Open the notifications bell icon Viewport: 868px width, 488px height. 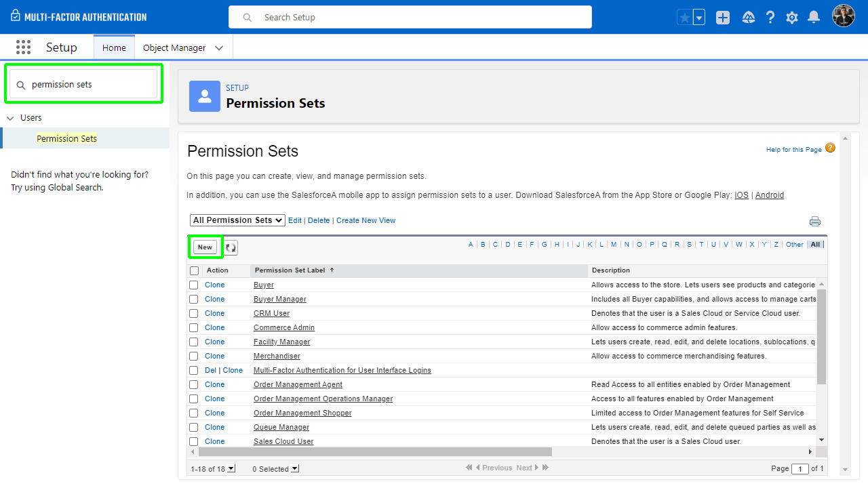tap(814, 18)
